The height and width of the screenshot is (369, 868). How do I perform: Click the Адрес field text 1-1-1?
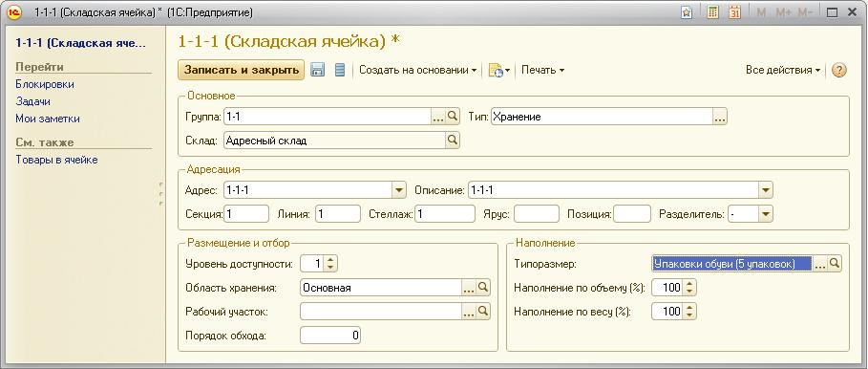coord(308,190)
